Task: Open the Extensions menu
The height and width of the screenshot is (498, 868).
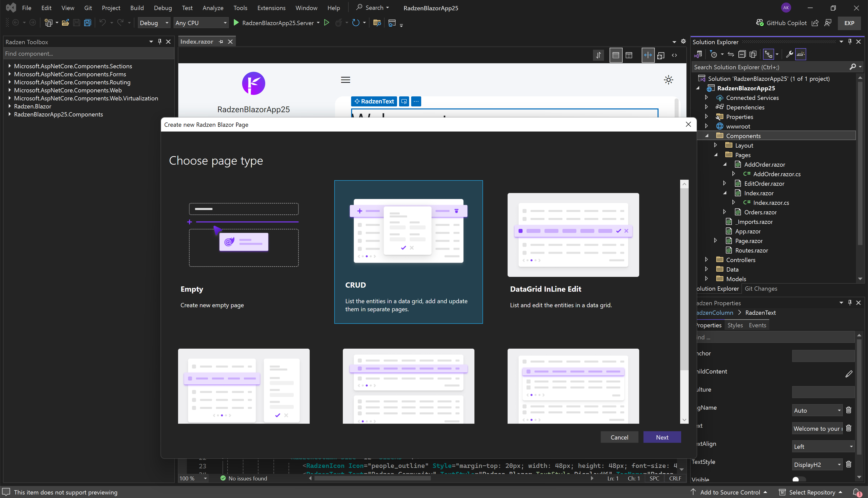Action: pos(271,8)
